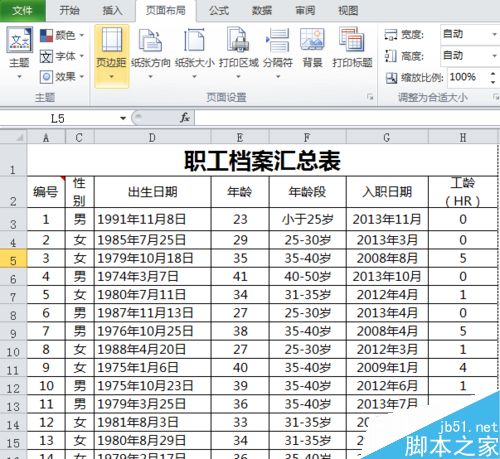Viewport: 500px width, 459px height.
Task: Click the fx insert function icon
Action: tap(185, 118)
